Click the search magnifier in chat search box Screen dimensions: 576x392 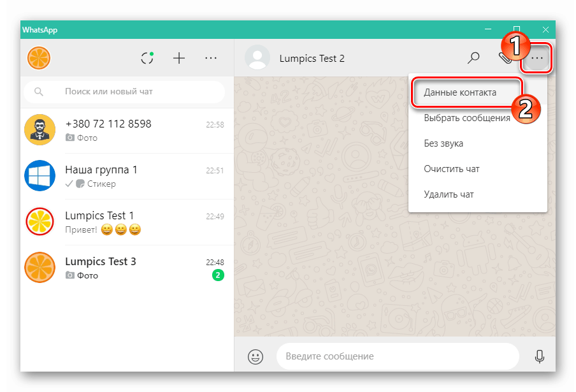[x=39, y=92]
